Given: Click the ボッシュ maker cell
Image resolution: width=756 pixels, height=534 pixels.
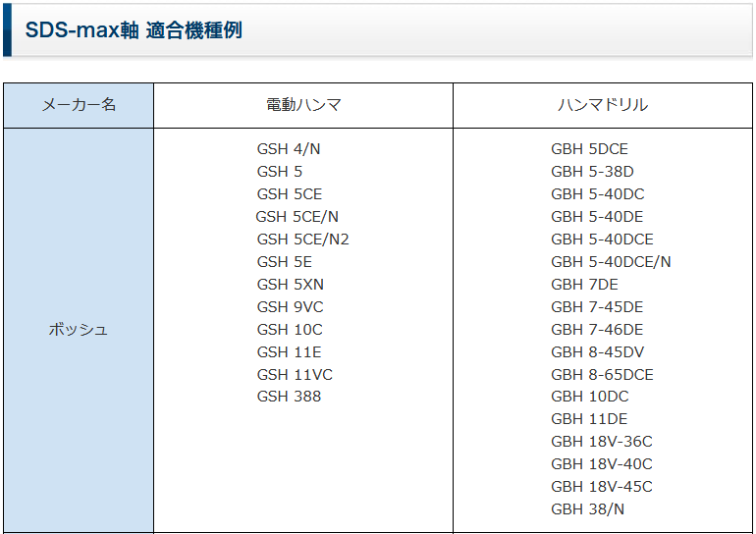Looking at the screenshot, I should pyautogui.click(x=79, y=330).
